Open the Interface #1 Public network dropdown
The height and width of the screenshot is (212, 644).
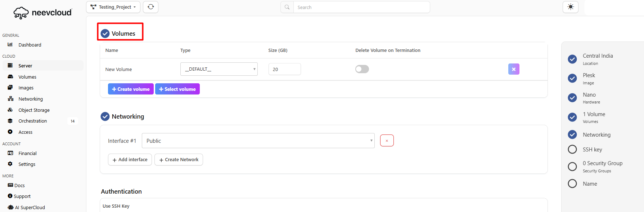point(258,141)
